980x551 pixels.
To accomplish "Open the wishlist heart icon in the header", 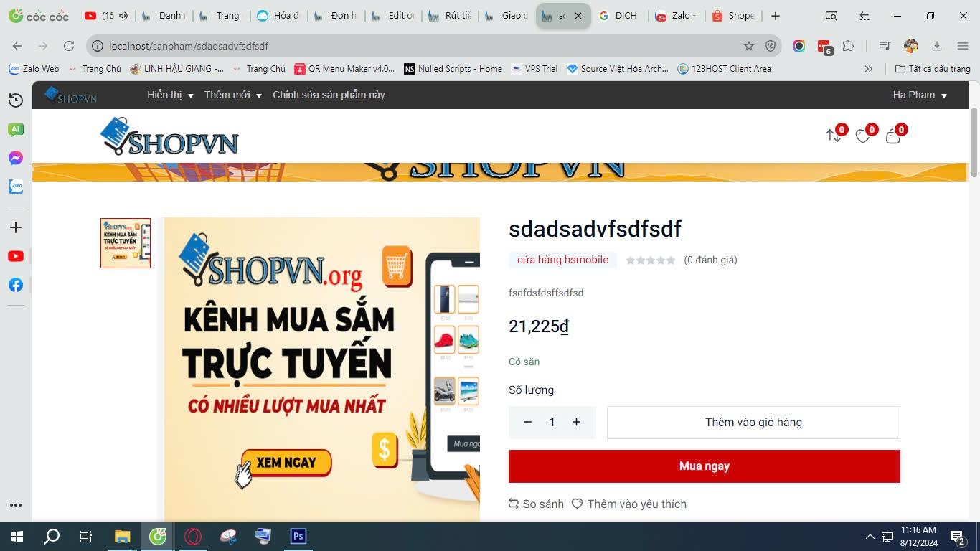I will coord(863,136).
